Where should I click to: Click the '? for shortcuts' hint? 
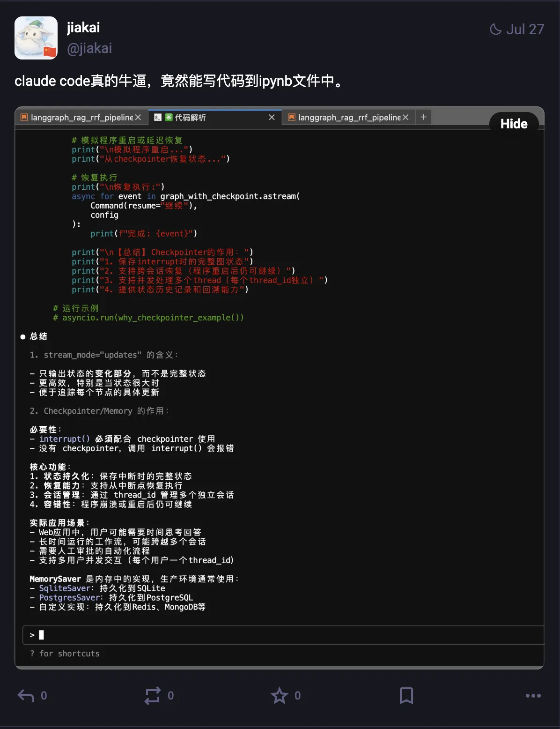point(65,654)
